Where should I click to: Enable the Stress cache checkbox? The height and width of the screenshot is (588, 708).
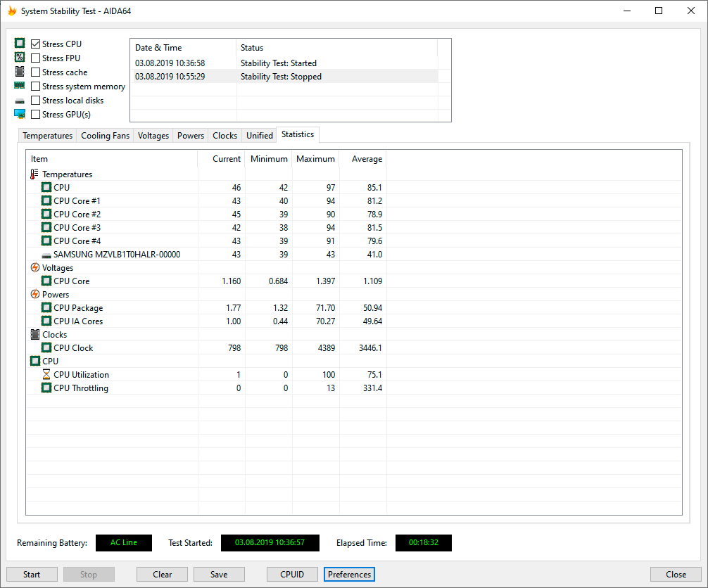(x=36, y=72)
